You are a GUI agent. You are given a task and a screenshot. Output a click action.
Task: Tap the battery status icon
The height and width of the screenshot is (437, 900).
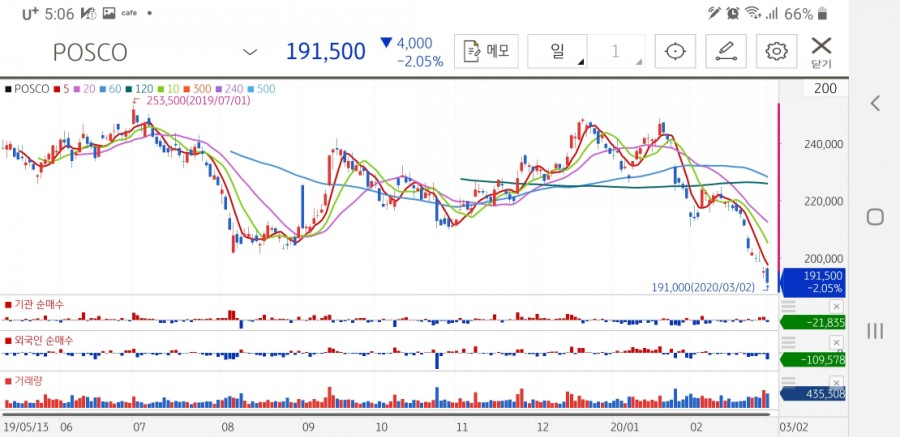coord(823,13)
